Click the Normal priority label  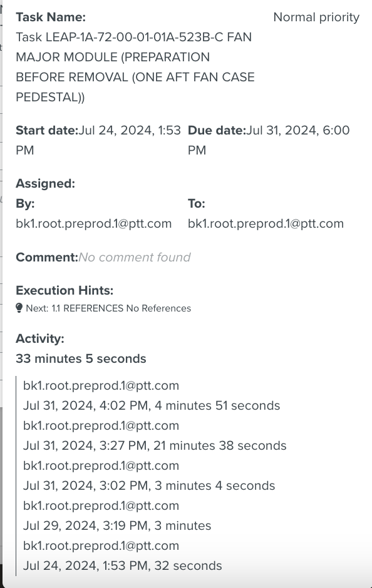coord(316,18)
